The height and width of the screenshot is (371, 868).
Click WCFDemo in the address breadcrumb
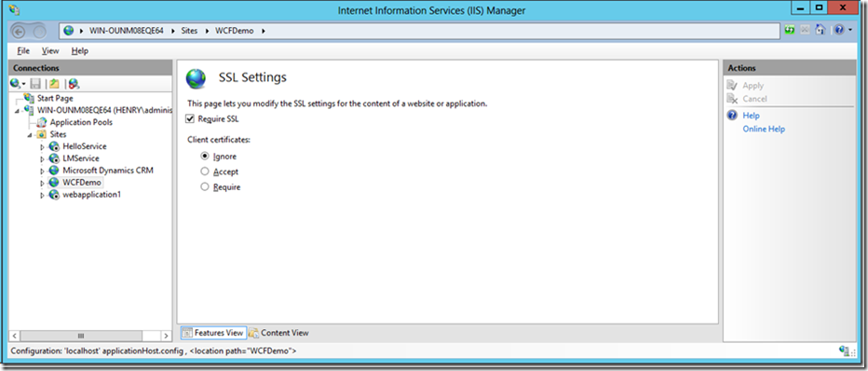tap(234, 31)
